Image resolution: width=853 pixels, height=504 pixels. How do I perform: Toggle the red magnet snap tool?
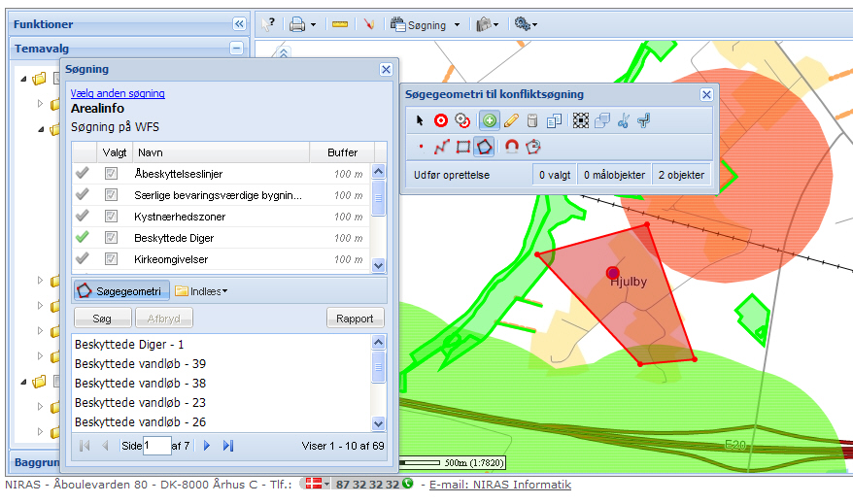tap(511, 147)
